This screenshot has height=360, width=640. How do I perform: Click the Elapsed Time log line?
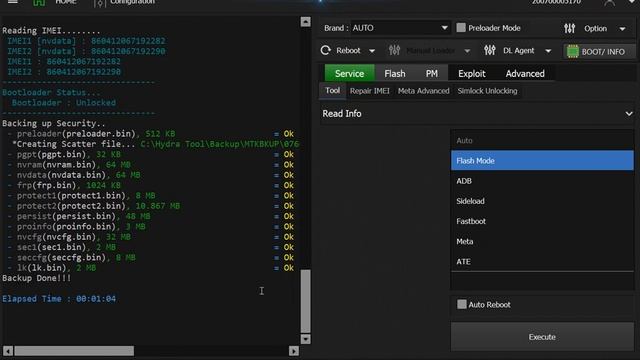tap(59, 298)
